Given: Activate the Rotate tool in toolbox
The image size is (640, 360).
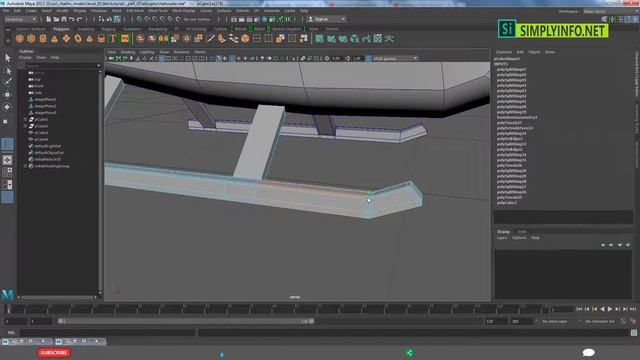Looking at the screenshot, I should (x=7, y=107).
